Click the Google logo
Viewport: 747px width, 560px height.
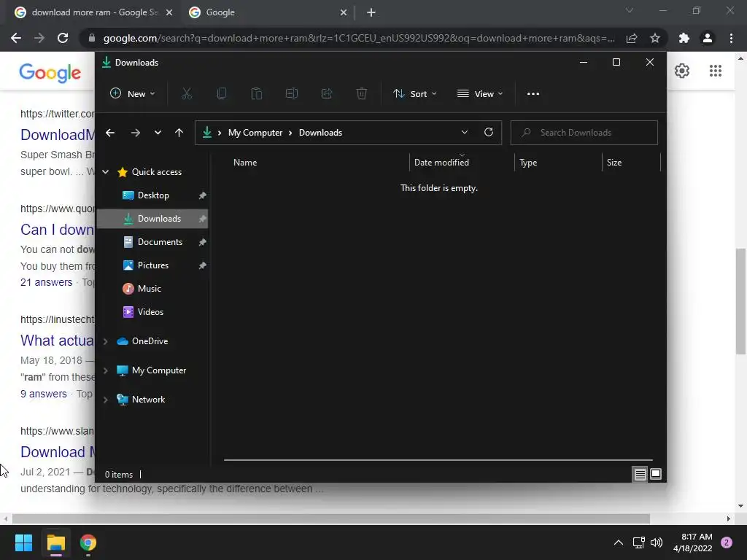[50, 73]
